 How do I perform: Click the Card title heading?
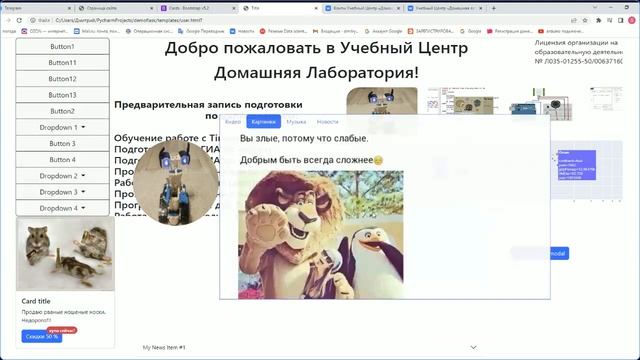(x=36, y=301)
